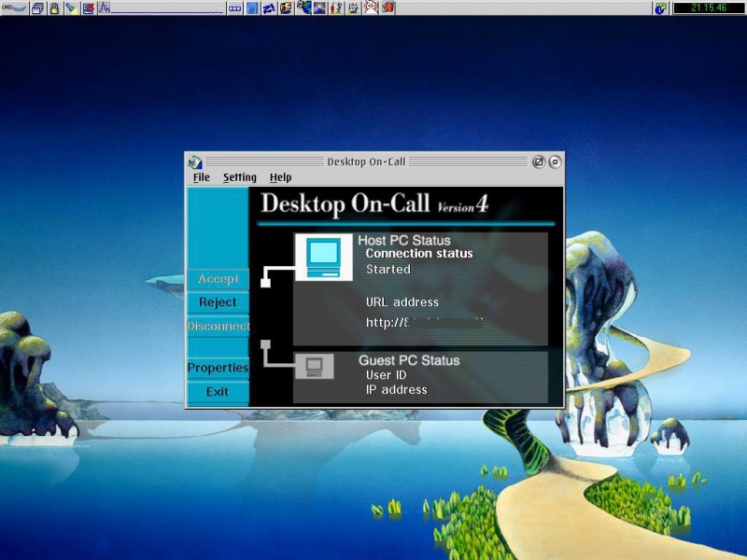This screenshot has height=560, width=747.
Task: Open Properties in Desktop On-Call
Action: point(218,368)
